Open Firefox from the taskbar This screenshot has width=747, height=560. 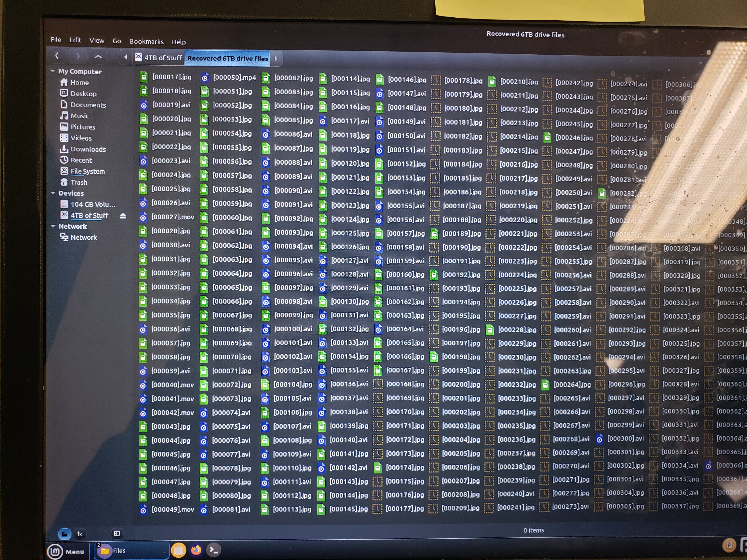click(x=196, y=550)
